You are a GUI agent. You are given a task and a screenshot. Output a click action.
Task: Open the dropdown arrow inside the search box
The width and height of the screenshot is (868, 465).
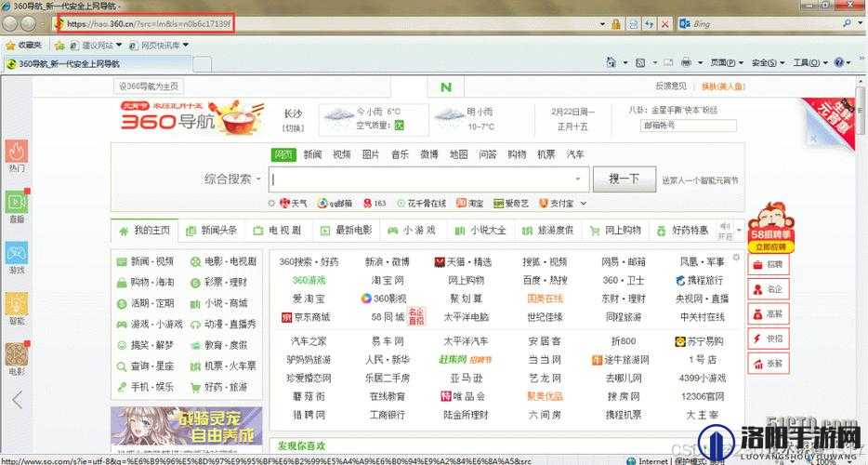pyautogui.click(x=578, y=179)
